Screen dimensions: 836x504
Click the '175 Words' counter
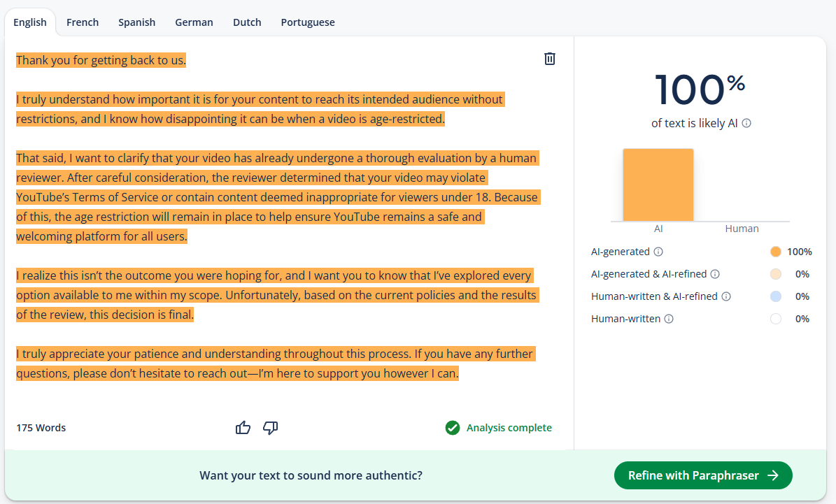pyautogui.click(x=41, y=428)
